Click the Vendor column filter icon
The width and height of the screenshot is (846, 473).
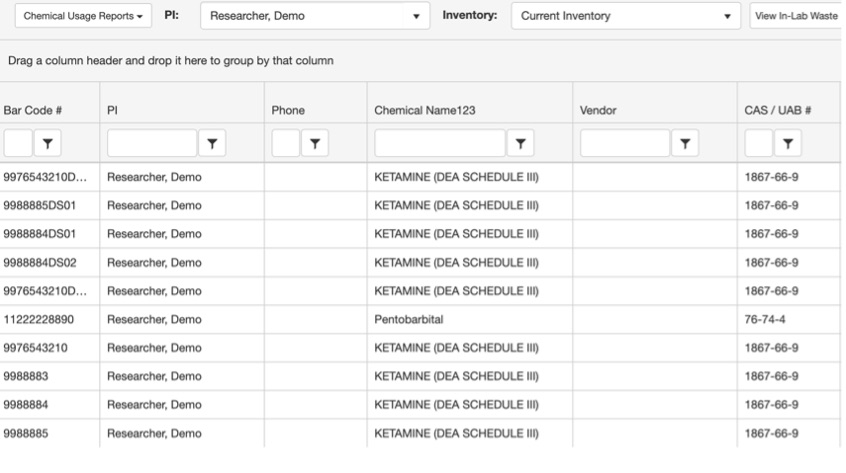click(686, 143)
